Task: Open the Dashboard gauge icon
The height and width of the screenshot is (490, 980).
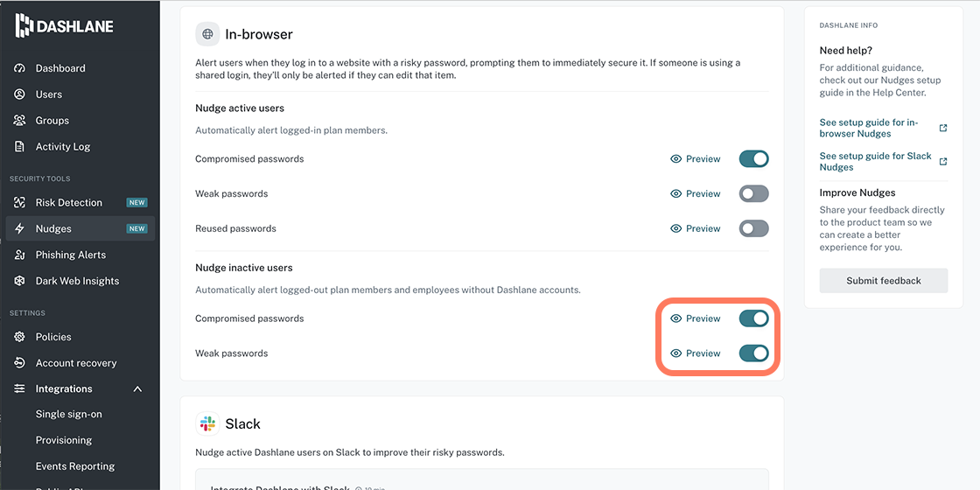Action: point(19,68)
